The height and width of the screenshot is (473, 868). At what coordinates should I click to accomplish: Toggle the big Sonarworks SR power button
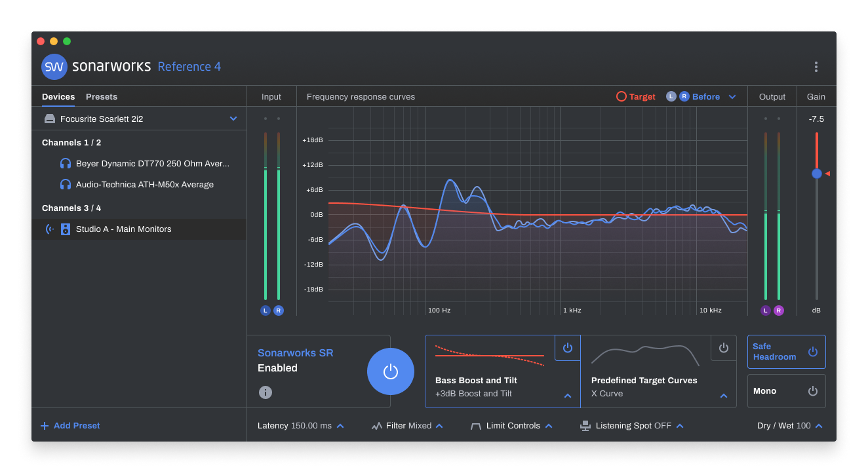point(391,371)
